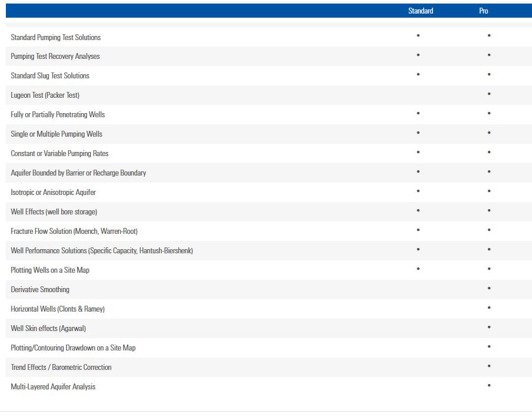Click the Standard bullet for Fracture Flow Solution
532x420 pixels.
coord(418,230)
